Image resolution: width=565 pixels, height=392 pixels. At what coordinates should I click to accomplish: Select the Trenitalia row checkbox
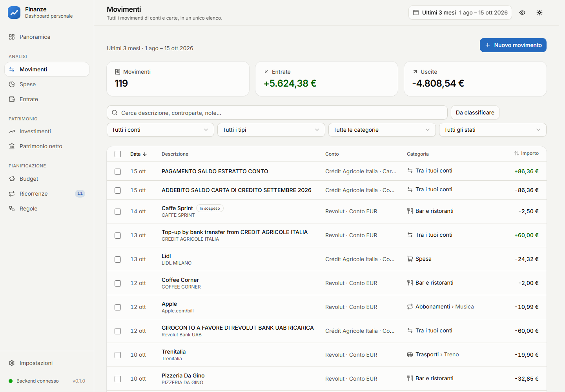(118, 355)
